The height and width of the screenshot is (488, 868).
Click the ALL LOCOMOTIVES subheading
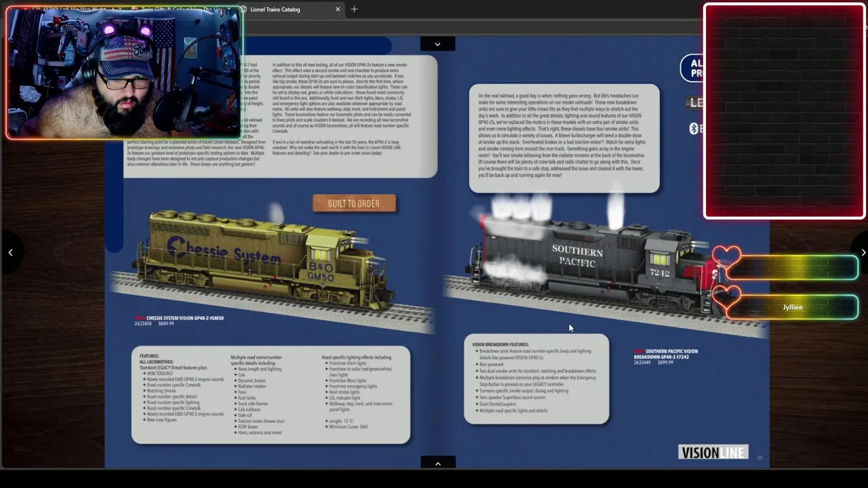(157, 362)
